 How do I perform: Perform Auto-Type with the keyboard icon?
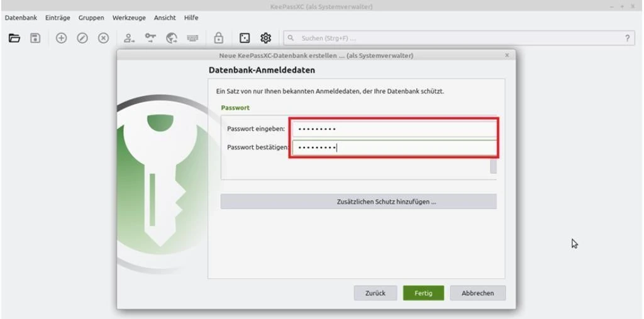[x=192, y=38]
